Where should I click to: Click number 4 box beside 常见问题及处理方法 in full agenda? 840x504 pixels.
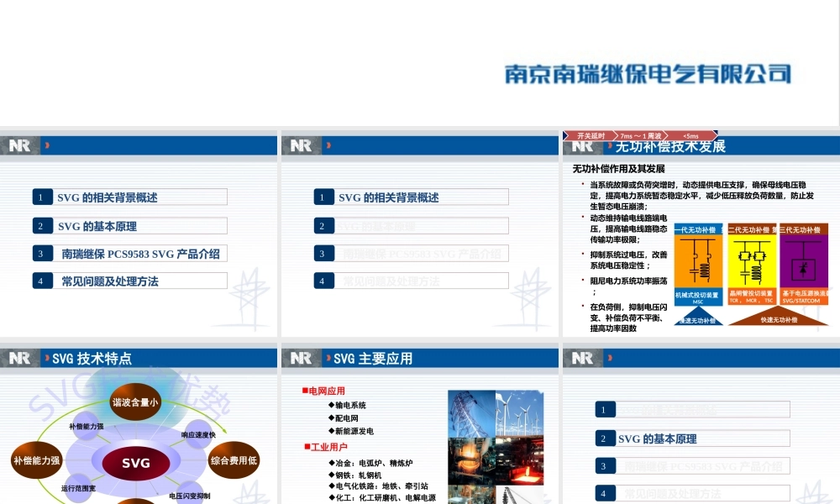point(42,281)
